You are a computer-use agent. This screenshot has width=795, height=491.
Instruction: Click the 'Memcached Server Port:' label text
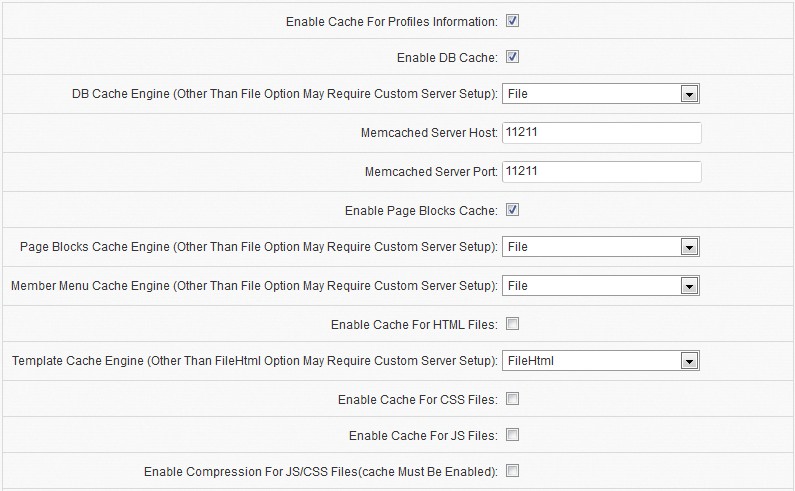[430, 172]
